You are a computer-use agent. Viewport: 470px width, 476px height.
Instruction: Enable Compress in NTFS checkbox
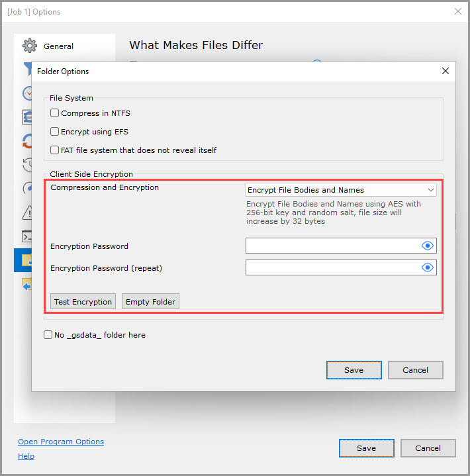(55, 113)
